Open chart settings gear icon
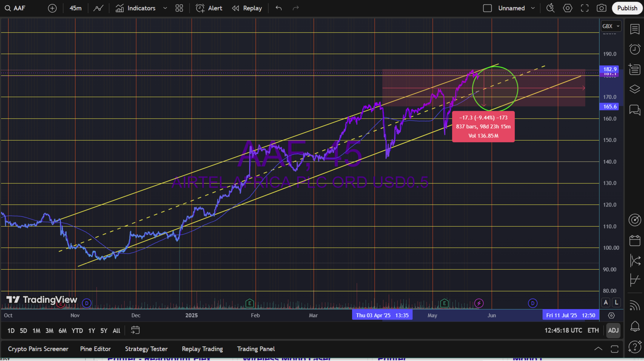This screenshot has width=644, height=361. pos(568,8)
